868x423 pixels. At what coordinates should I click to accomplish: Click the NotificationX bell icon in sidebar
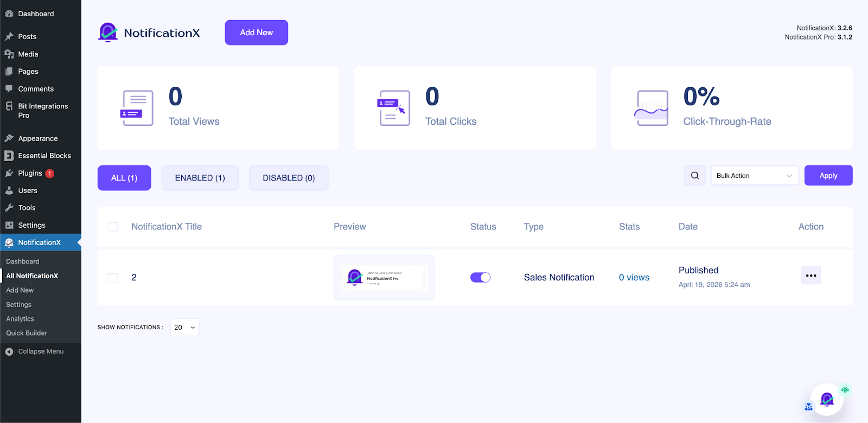click(9, 242)
